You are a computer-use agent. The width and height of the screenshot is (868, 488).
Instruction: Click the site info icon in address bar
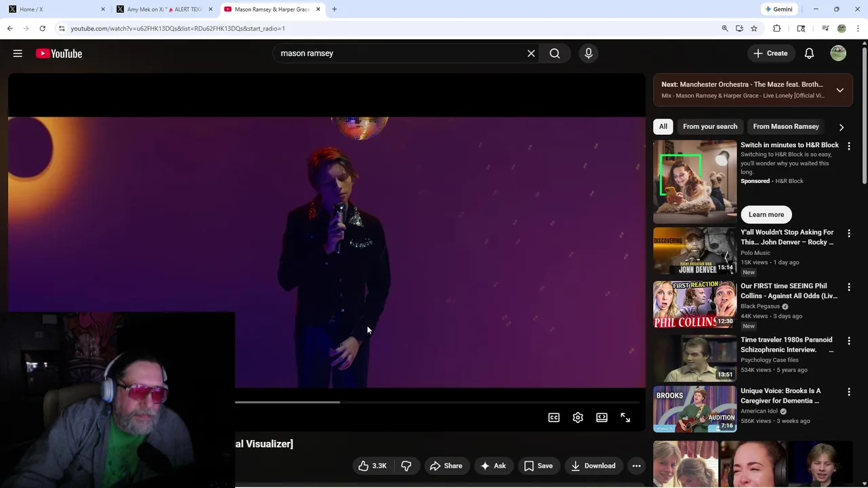[x=62, y=28]
